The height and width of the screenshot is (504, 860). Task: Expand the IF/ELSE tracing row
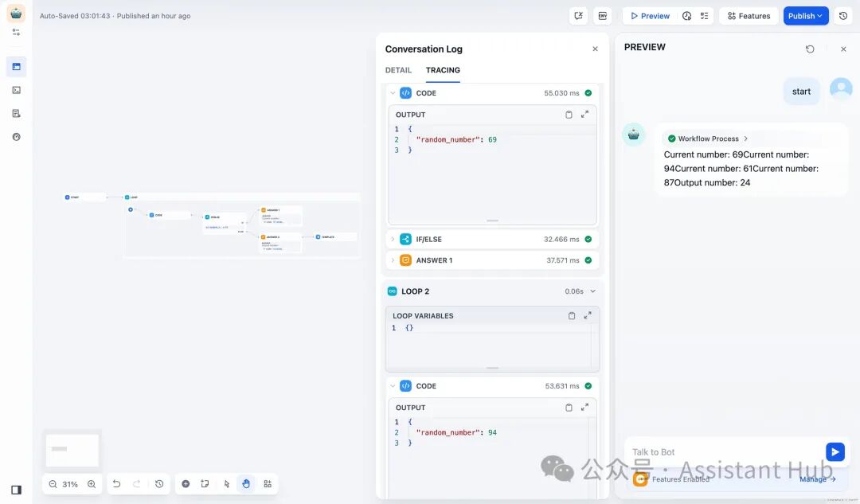[x=493, y=239]
